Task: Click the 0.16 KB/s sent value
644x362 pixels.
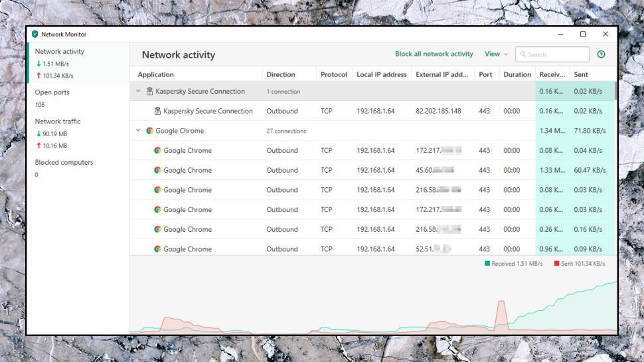Action: [588, 229]
